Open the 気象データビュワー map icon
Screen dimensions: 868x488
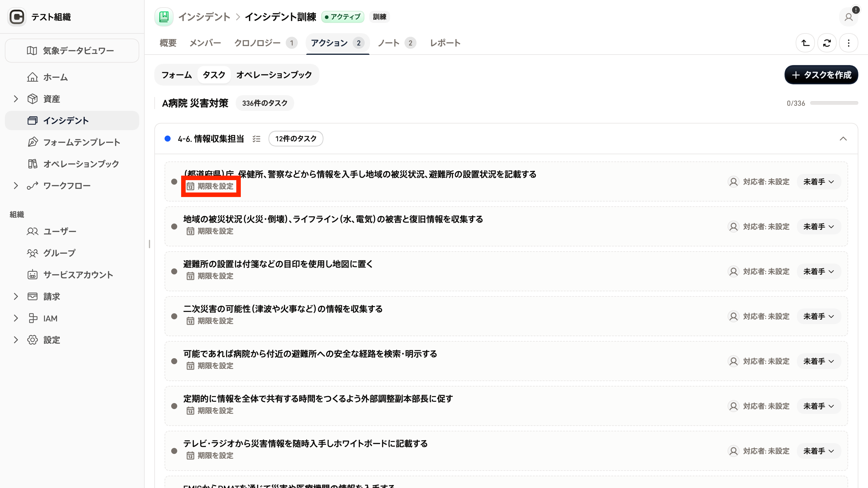[x=32, y=51]
